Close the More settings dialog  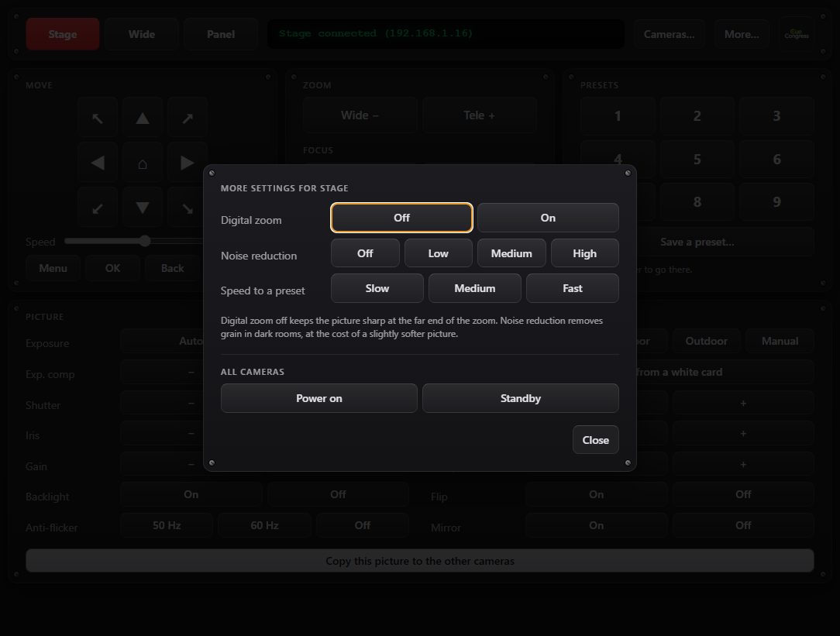tap(596, 439)
